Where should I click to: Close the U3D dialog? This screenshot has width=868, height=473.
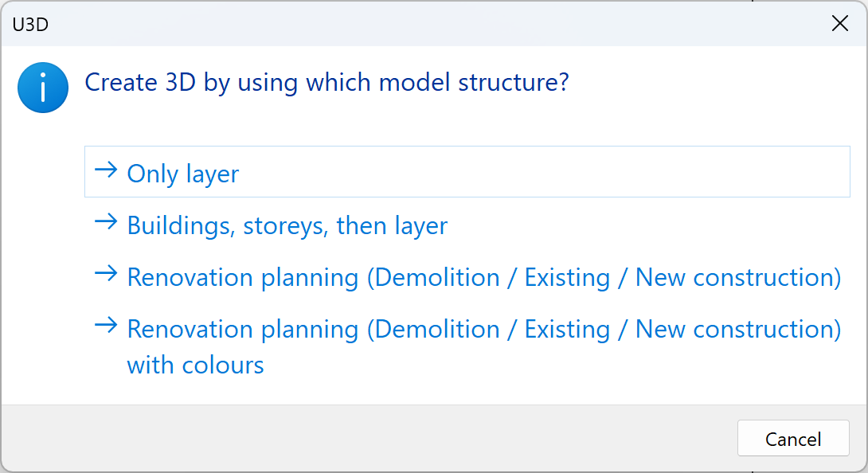point(840,23)
